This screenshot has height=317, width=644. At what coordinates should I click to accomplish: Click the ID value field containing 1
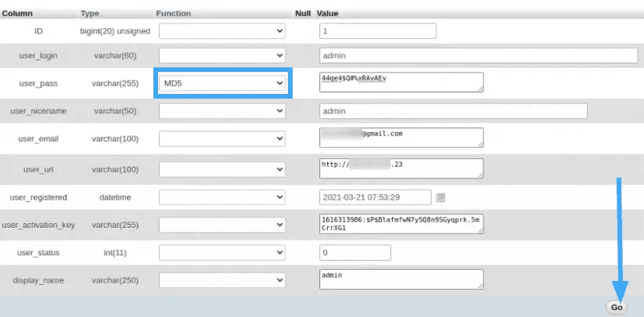378,31
